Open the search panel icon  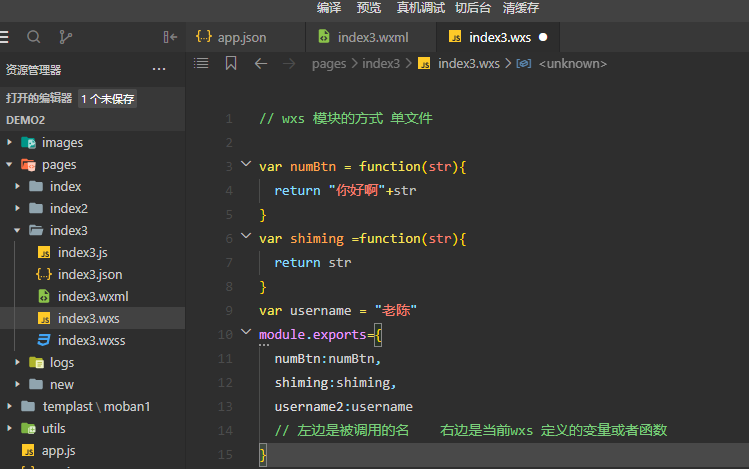tap(34, 37)
